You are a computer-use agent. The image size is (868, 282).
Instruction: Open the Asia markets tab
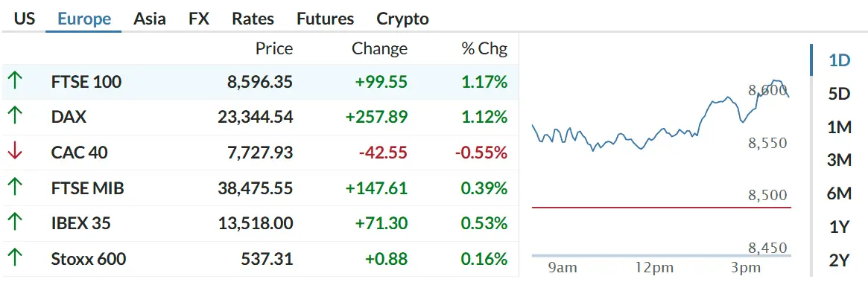(150, 19)
